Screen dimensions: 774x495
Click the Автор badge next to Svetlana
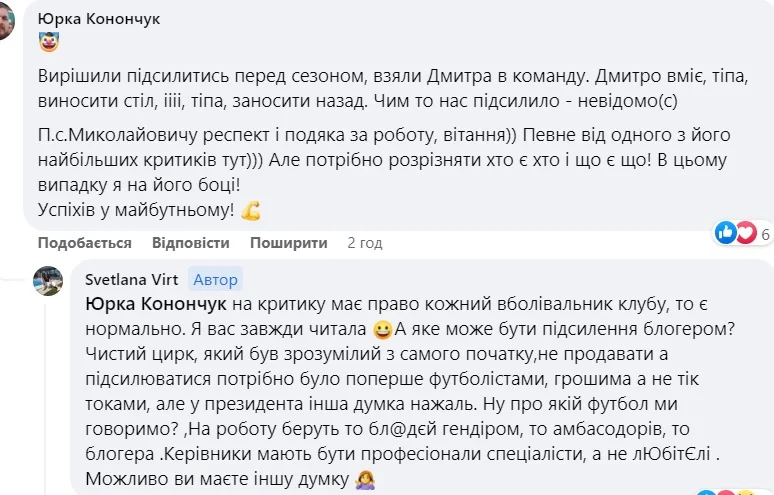coord(215,281)
